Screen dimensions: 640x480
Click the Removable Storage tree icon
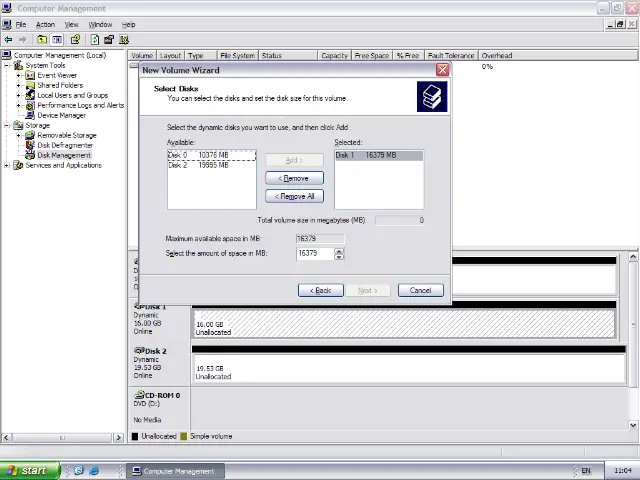pos(30,136)
